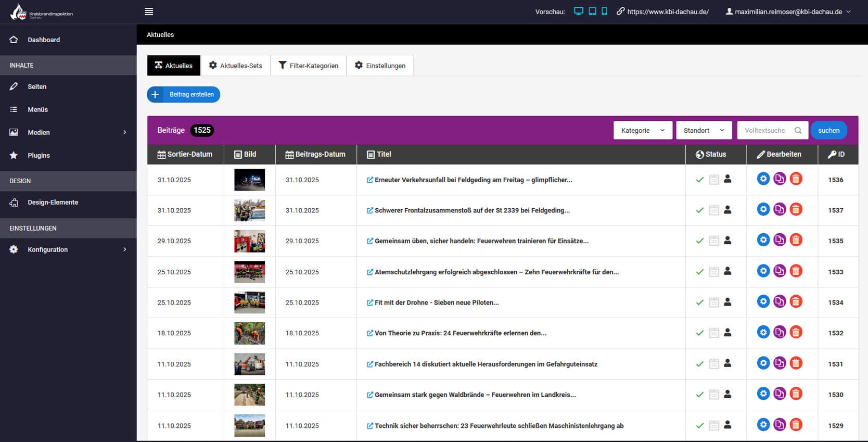Duplicate post 1537 with the copy icon

pos(779,210)
